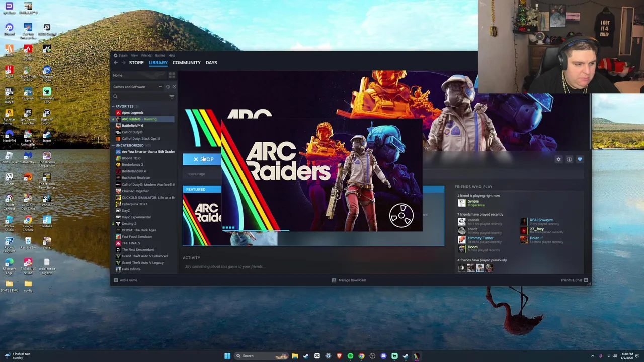This screenshot has height=362, width=644.
Task: Click the taskbar Search box
Action: click(262, 356)
